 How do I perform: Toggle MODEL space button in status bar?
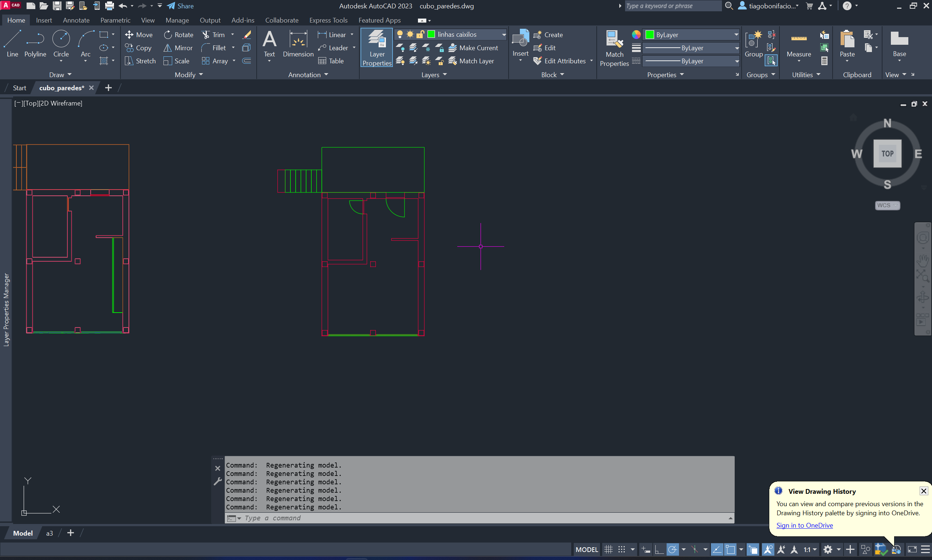(x=586, y=549)
